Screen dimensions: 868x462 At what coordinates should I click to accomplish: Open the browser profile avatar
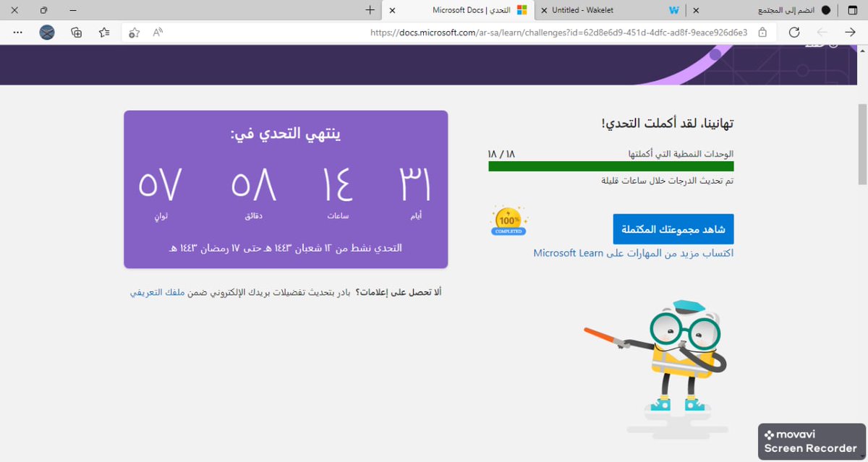(x=47, y=33)
